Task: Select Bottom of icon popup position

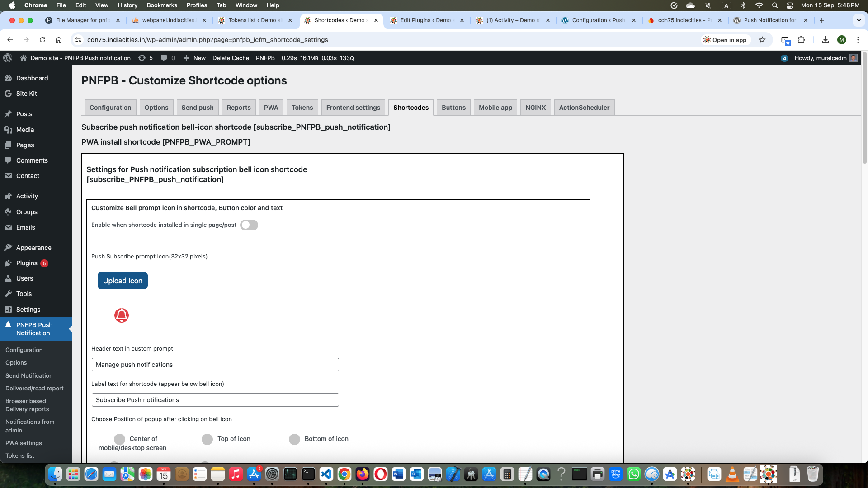Action: [x=294, y=439]
